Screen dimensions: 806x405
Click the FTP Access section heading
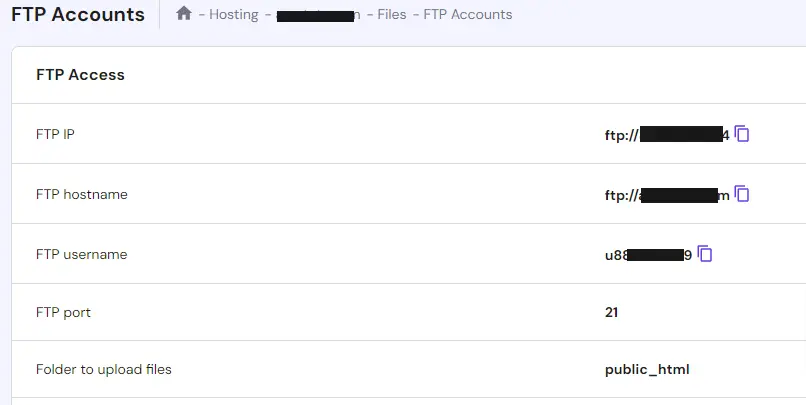click(80, 75)
